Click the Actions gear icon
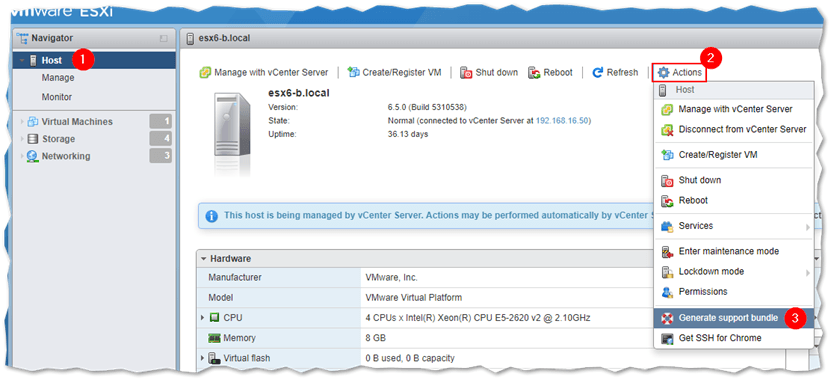The width and height of the screenshot is (831, 380). (x=664, y=73)
